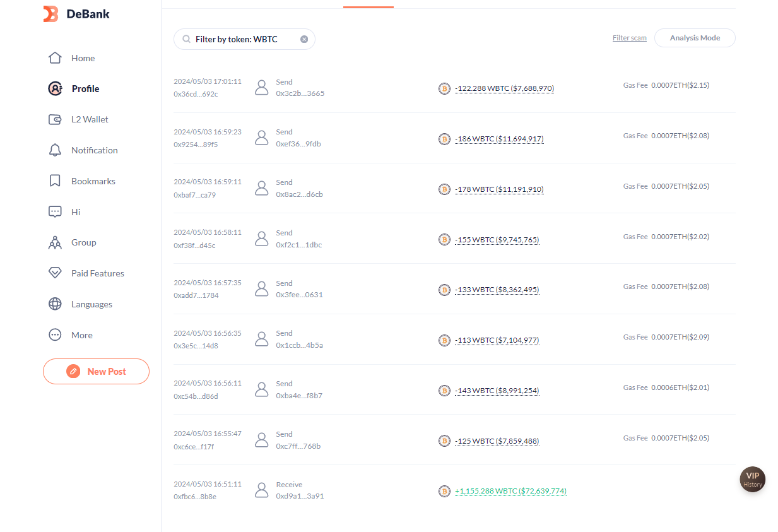
Task: Click the -125 WBTC ($7,859,488) amount
Action: pos(497,441)
